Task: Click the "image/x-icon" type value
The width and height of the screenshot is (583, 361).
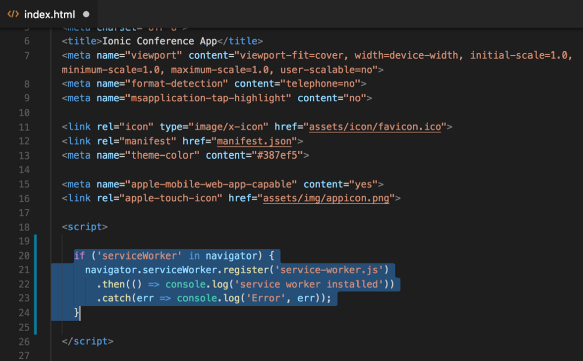Action: 228,127
